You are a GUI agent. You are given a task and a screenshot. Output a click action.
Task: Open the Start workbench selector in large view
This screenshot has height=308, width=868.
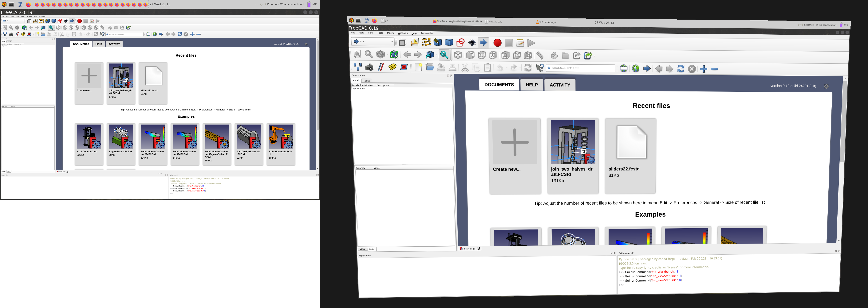[x=372, y=41]
